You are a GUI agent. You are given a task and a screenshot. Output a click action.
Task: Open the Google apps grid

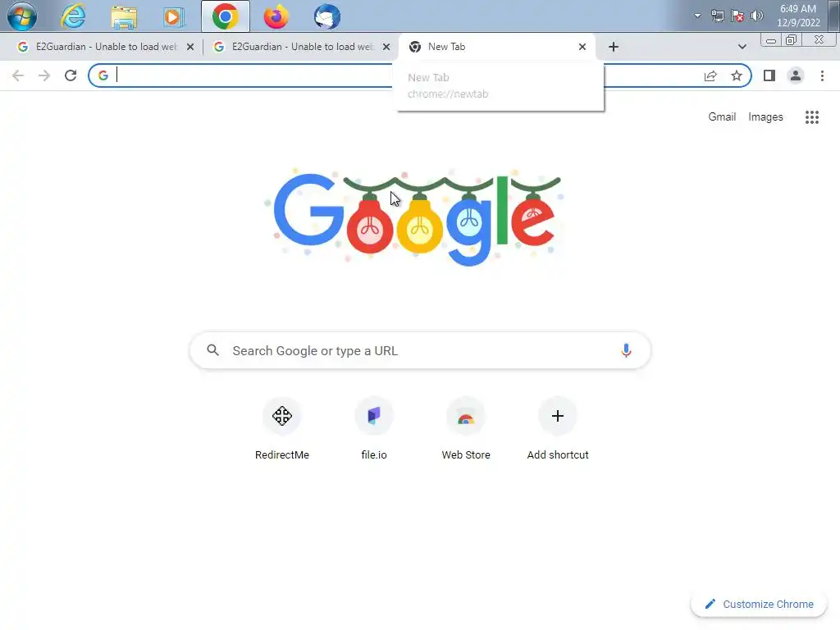(811, 116)
